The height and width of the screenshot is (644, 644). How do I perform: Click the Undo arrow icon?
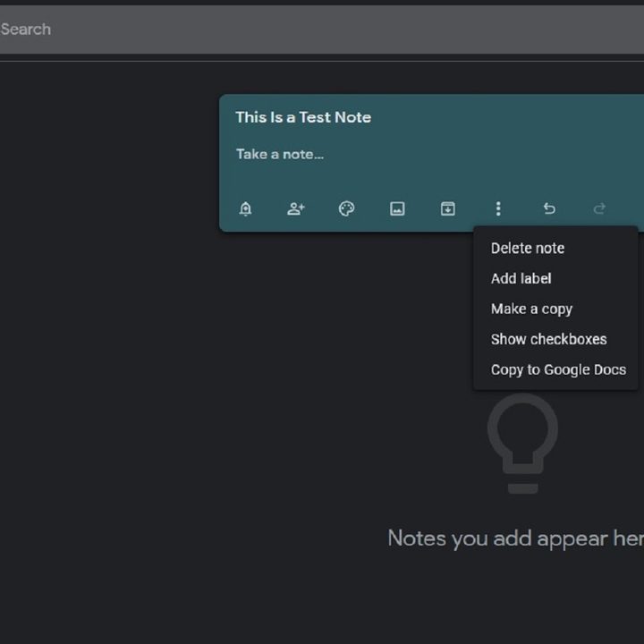coord(549,208)
